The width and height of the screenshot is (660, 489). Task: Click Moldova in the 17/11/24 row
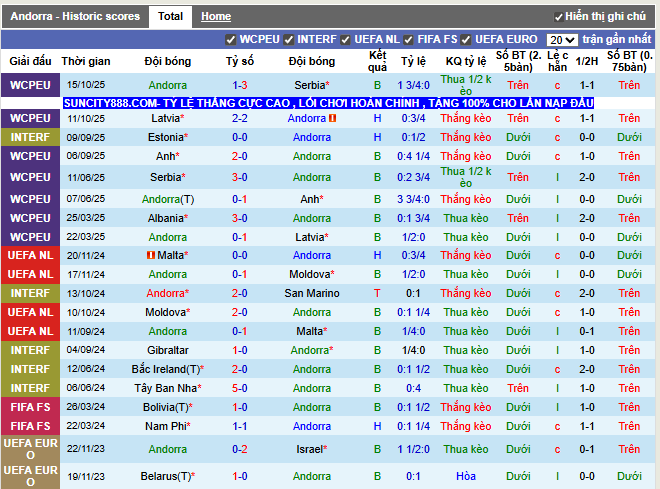[x=310, y=274]
